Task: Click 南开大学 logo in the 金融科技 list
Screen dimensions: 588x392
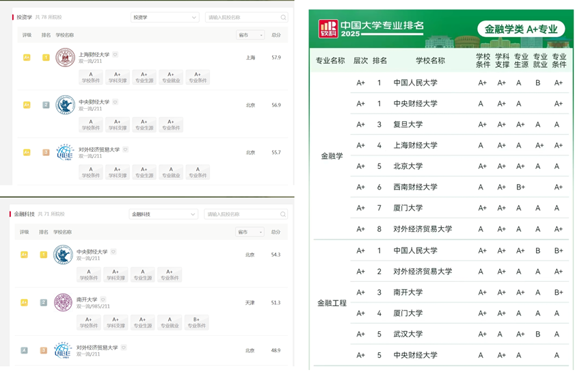Action: coord(63,302)
